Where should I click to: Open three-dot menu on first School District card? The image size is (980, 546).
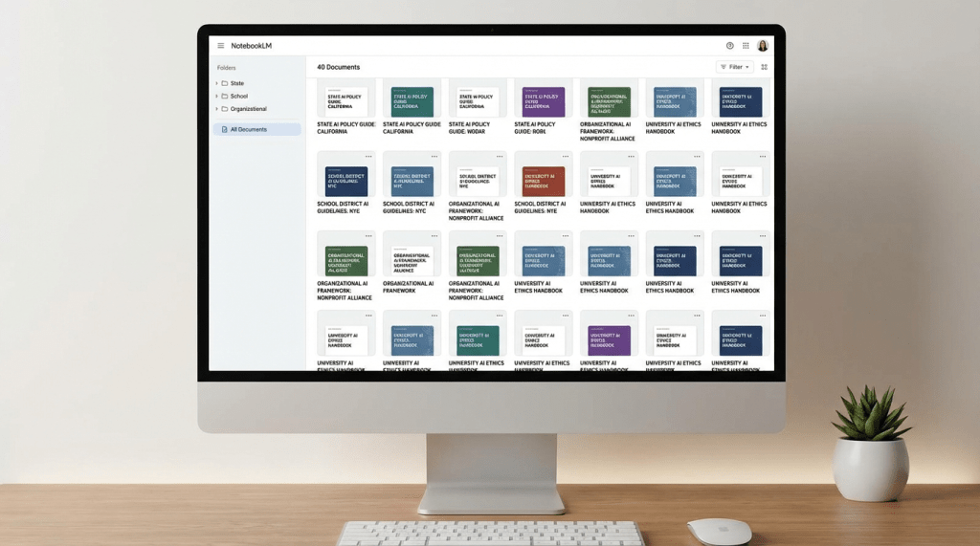pyautogui.click(x=367, y=156)
